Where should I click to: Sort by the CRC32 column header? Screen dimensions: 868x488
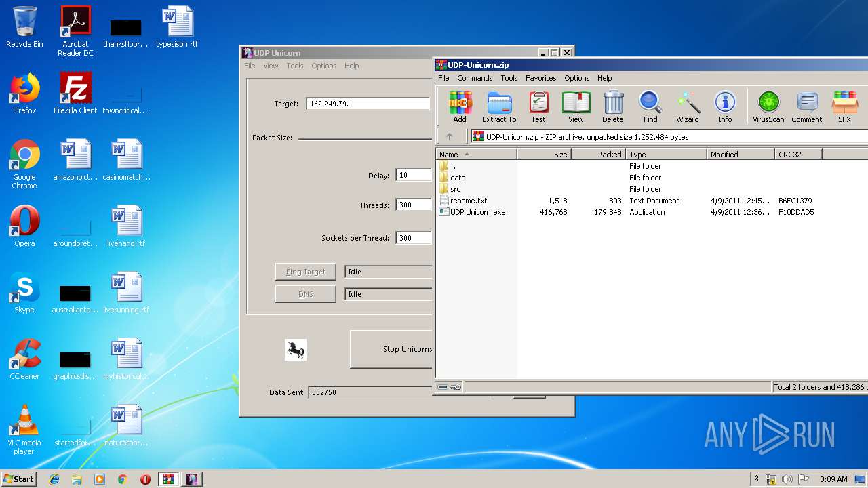(798, 155)
